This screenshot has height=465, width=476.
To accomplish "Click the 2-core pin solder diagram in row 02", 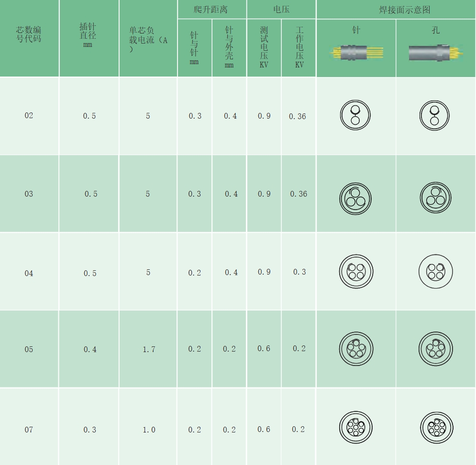I will point(355,116).
